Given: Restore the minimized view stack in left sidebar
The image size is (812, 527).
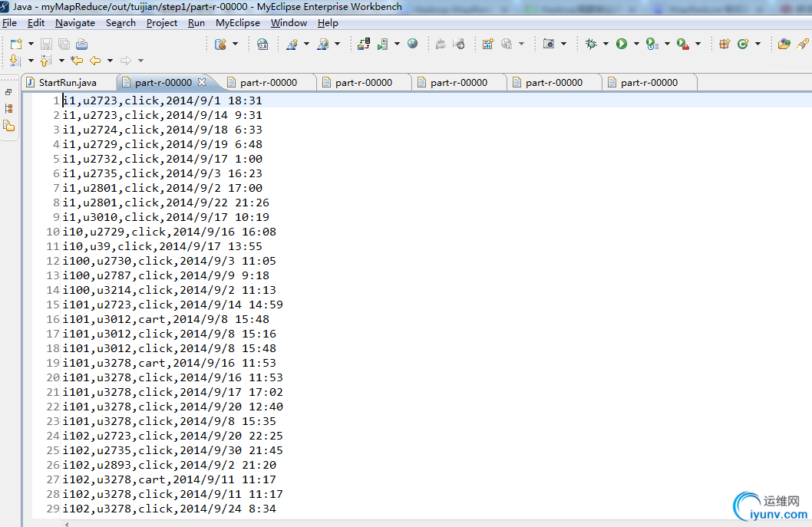Looking at the screenshot, I should (8, 92).
